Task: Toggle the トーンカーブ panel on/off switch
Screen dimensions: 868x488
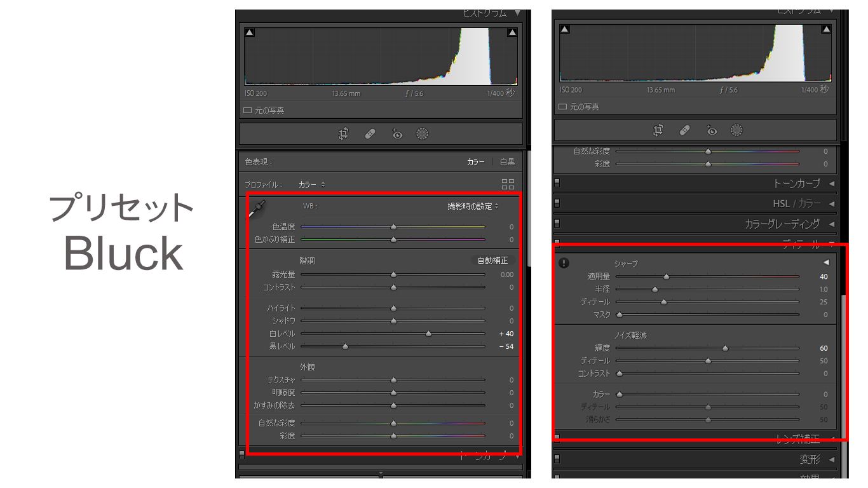Action: coord(557,184)
